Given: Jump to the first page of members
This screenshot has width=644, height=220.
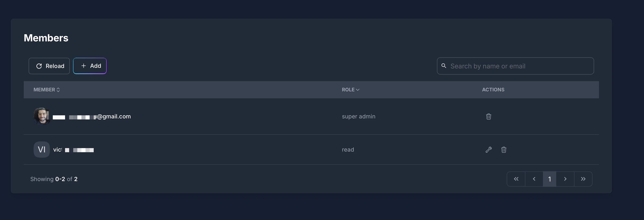Looking at the screenshot, I should point(516,179).
